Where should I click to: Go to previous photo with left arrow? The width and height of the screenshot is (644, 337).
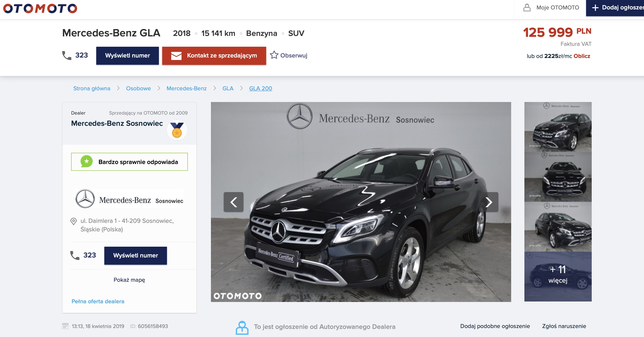[234, 202]
